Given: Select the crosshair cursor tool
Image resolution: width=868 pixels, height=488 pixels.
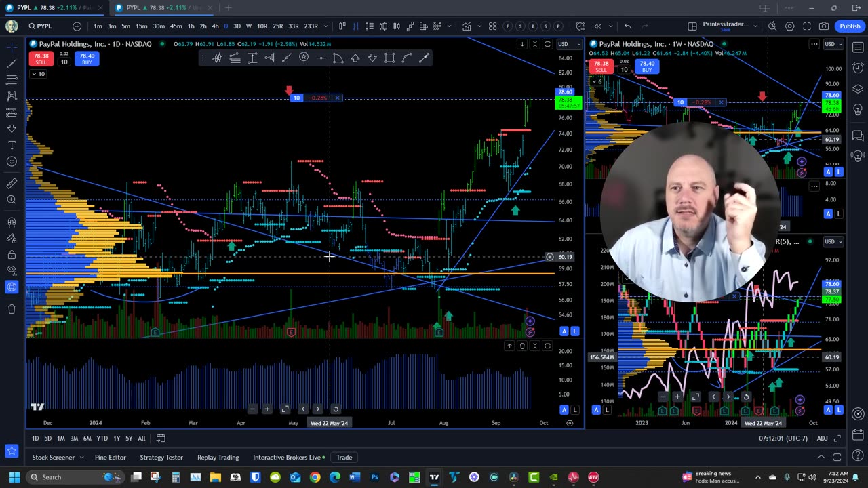Looking at the screenshot, I should (x=12, y=47).
